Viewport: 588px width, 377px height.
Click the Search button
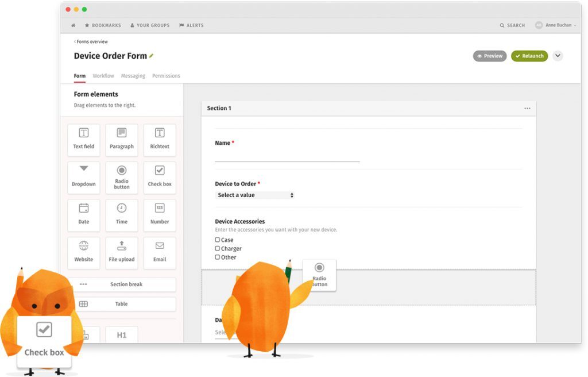[512, 25]
